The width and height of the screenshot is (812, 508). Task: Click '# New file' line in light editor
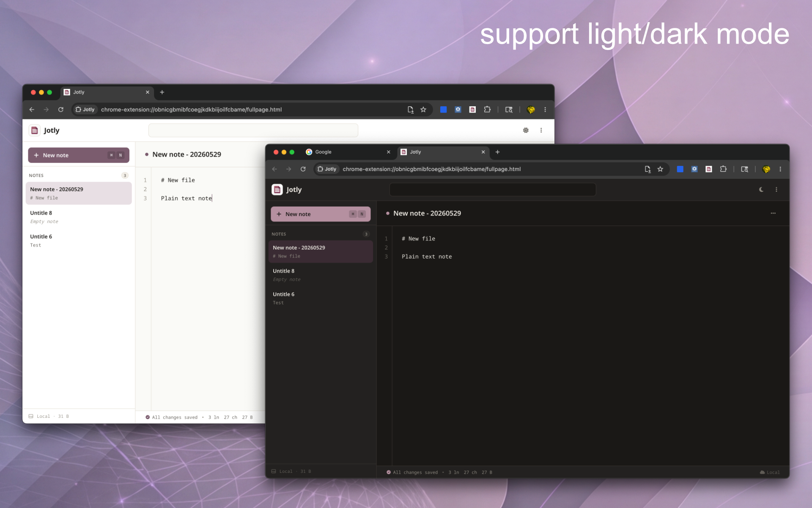[178, 180]
